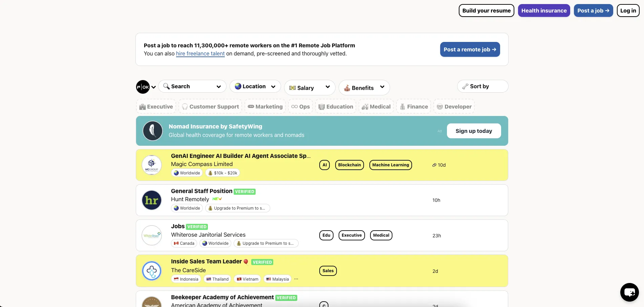The height and width of the screenshot is (307, 644).
Task: Click Post a remote job button
Action: pyautogui.click(x=470, y=49)
